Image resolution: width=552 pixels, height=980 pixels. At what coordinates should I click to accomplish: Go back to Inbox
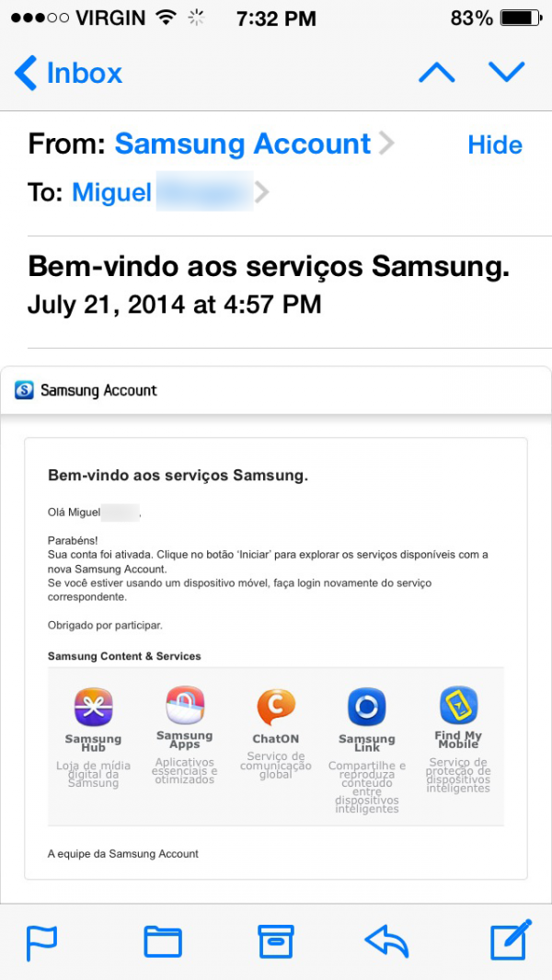point(68,73)
